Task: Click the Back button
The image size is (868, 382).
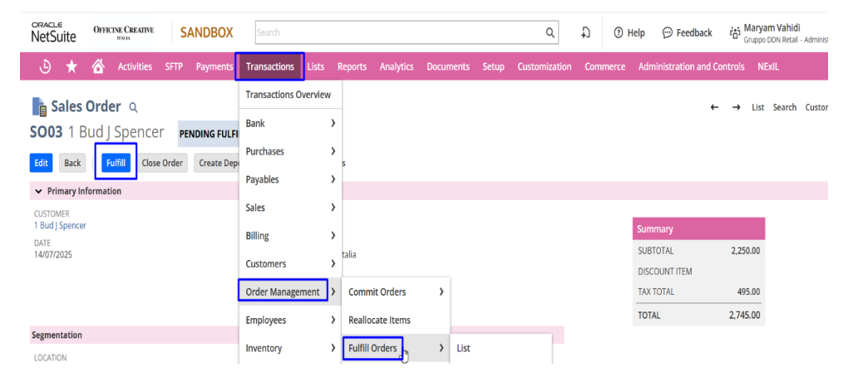Action: (72, 163)
